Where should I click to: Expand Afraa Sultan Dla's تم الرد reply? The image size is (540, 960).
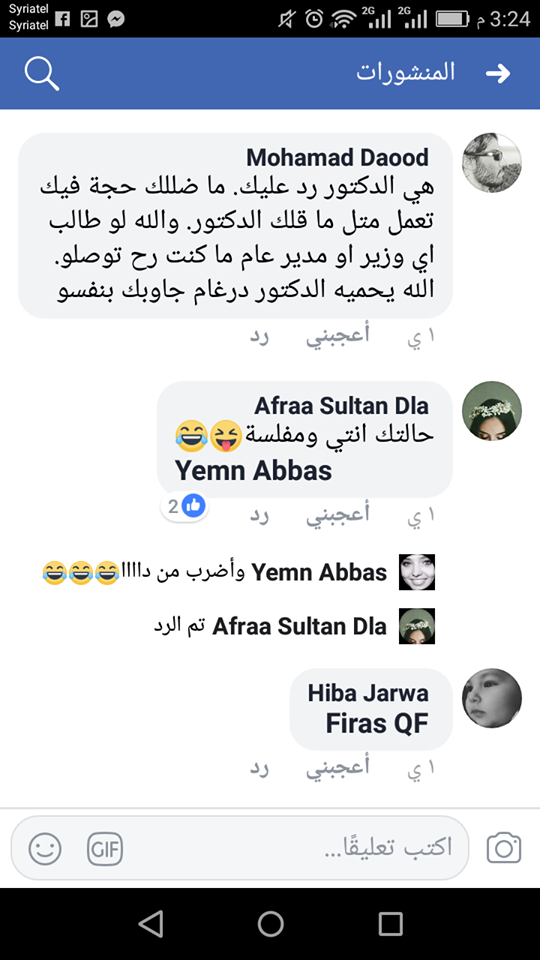(x=294, y=626)
